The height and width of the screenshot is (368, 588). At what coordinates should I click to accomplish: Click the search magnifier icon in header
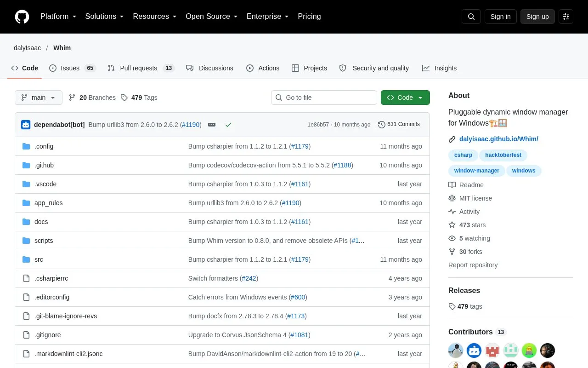(x=471, y=17)
